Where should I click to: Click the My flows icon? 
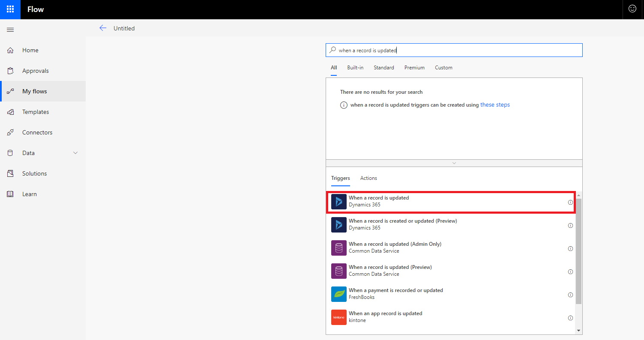coord(10,91)
